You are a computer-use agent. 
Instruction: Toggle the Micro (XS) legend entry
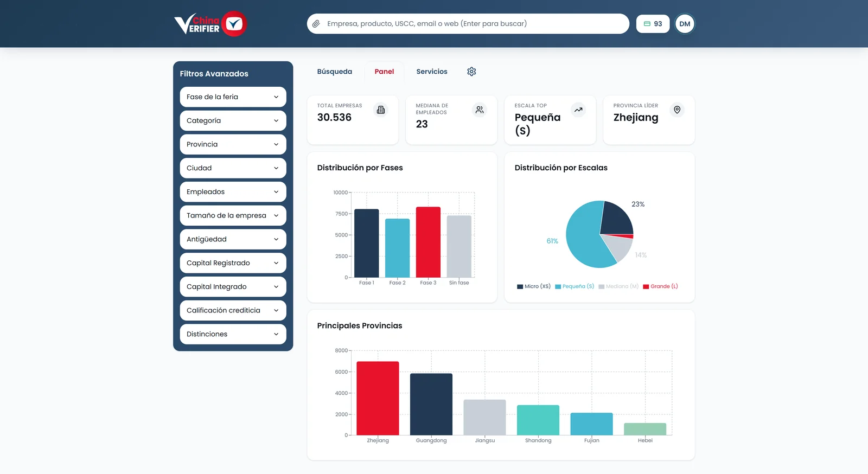point(534,286)
